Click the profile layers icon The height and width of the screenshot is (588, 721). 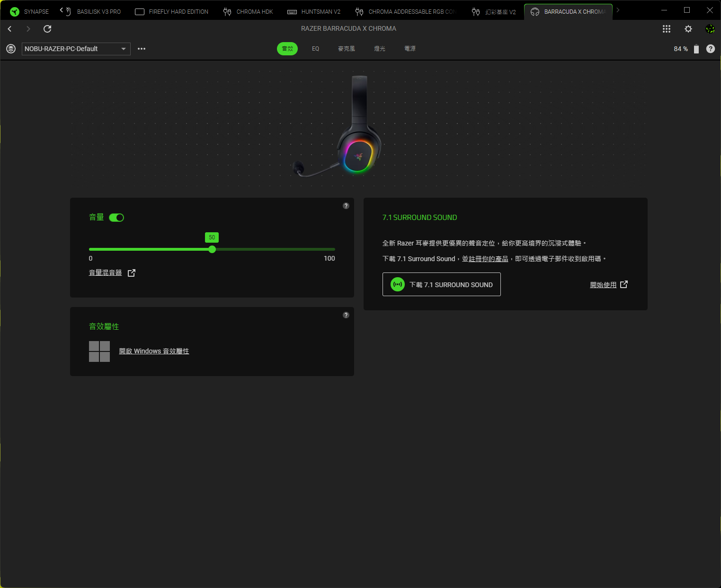click(11, 49)
